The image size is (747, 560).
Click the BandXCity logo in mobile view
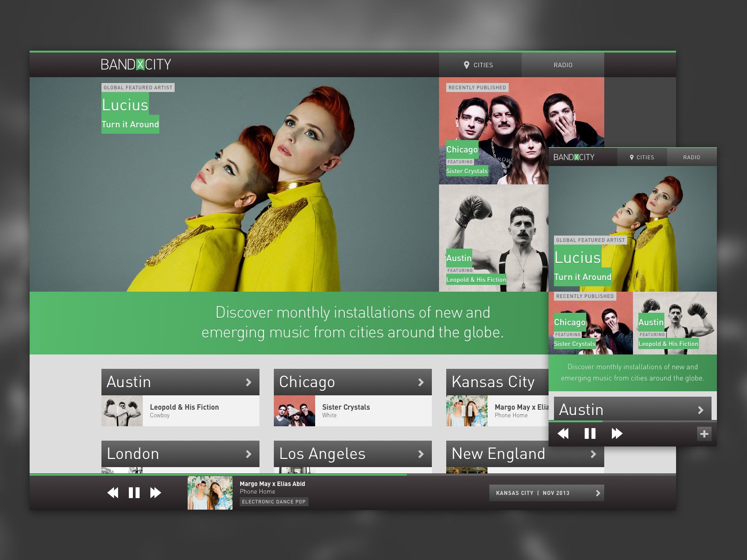574,157
